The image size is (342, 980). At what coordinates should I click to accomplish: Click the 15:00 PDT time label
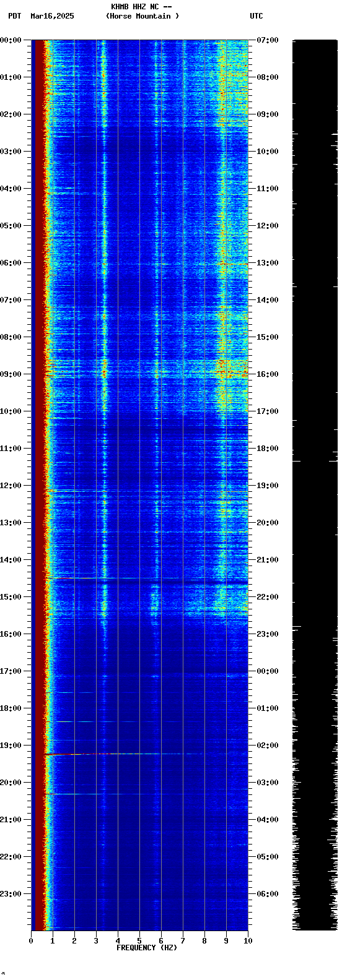[x=11, y=597]
